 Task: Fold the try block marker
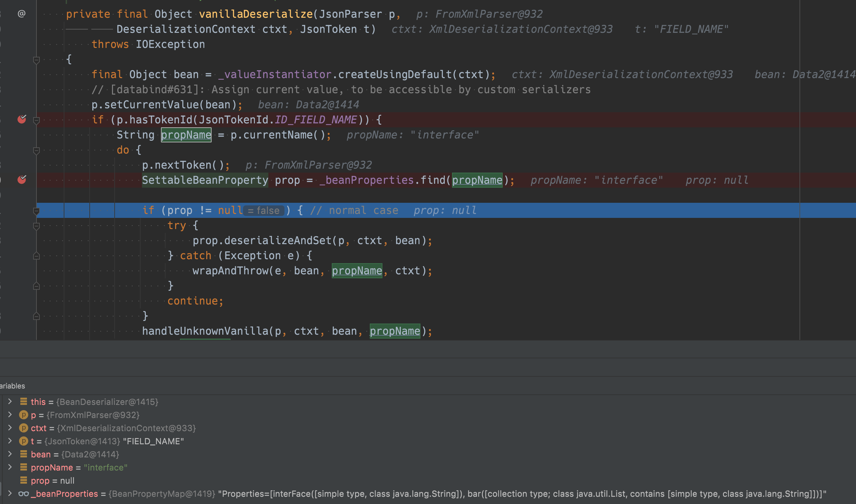(x=36, y=226)
